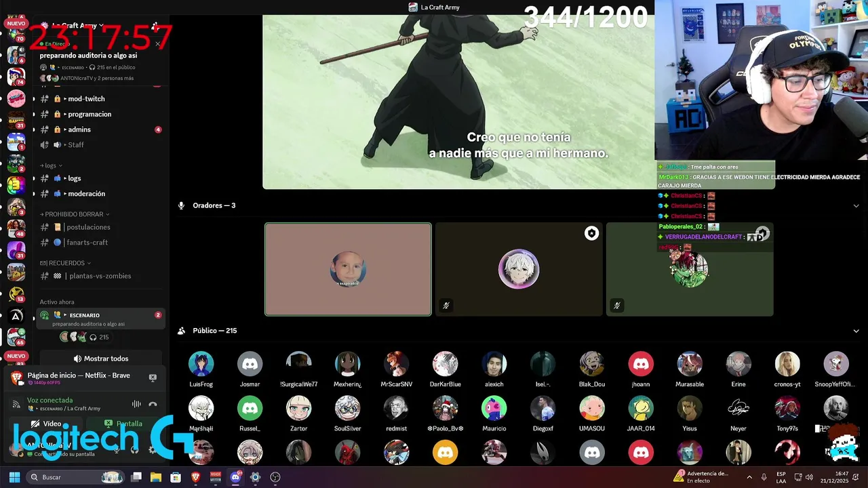This screenshot has width=868, height=488.
Task: Open Josmar's audience avatar
Action: click(250, 364)
